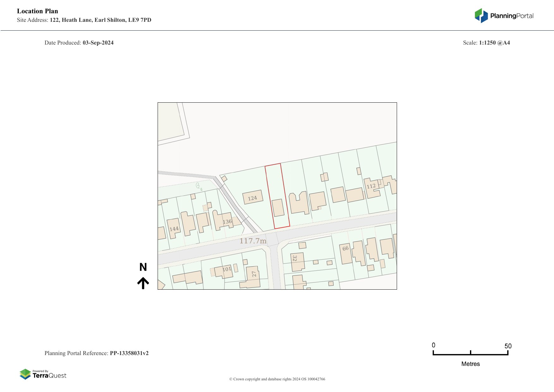The height and width of the screenshot is (392, 554).
Task: Click the Crown copyright notice
Action: (277, 379)
